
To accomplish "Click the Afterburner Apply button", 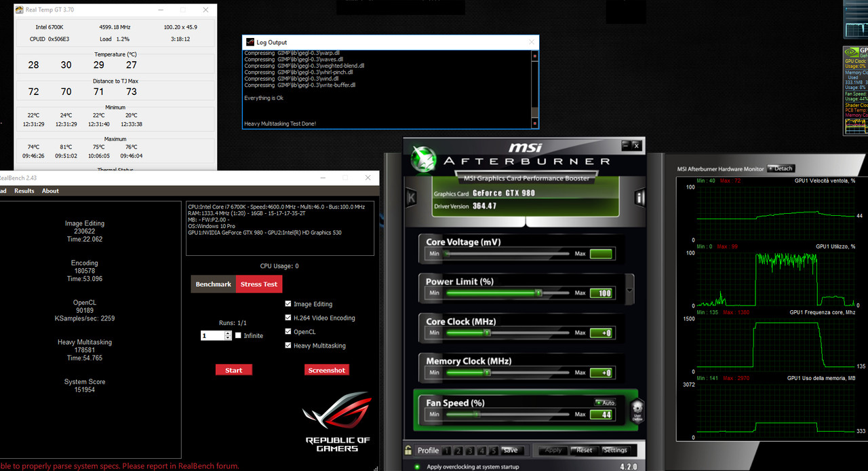I will point(553,450).
